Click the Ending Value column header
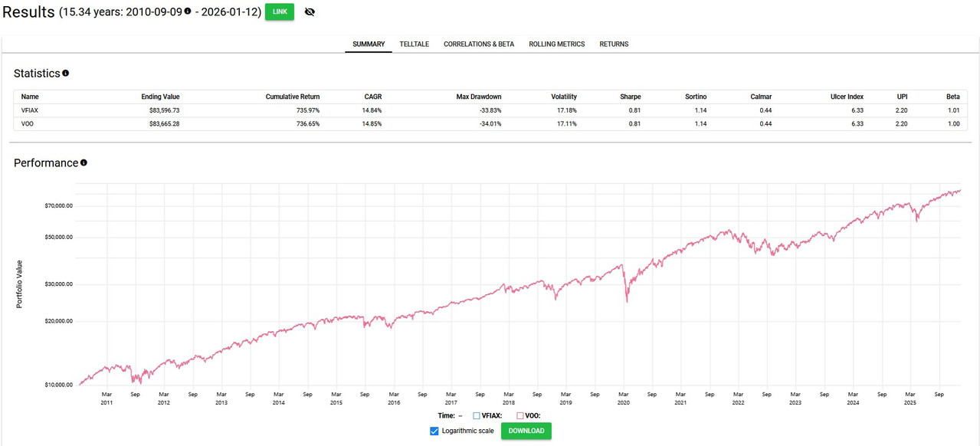The width and height of the screenshot is (980, 446). pyautogui.click(x=160, y=97)
